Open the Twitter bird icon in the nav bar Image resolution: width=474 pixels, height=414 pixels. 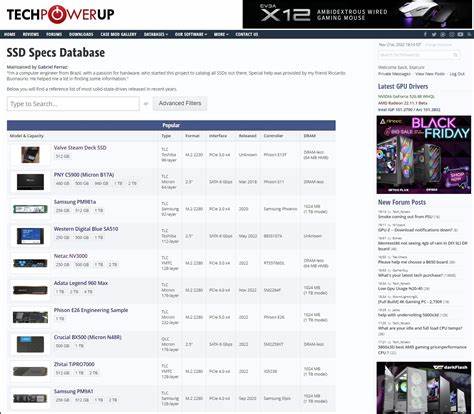click(434, 34)
